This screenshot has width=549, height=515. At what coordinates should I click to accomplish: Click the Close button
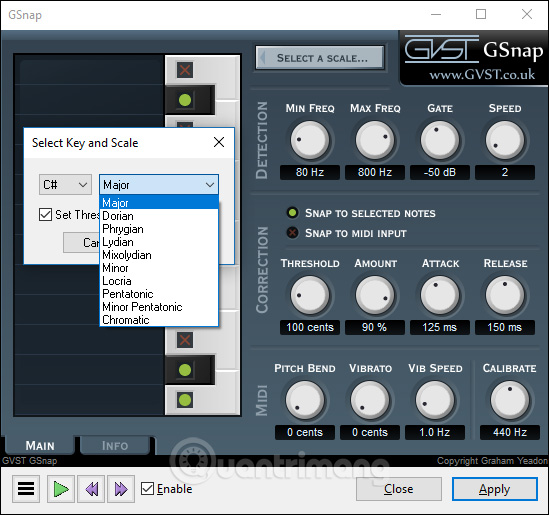pyautogui.click(x=398, y=489)
